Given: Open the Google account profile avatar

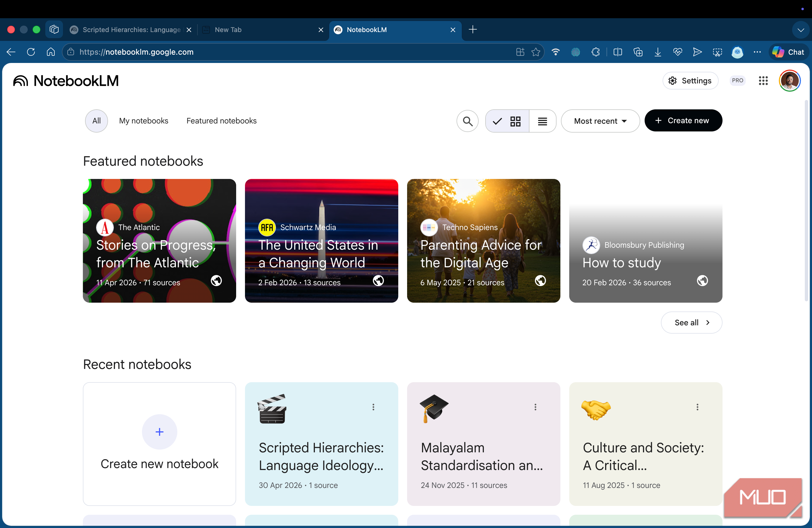Looking at the screenshot, I should [789, 81].
